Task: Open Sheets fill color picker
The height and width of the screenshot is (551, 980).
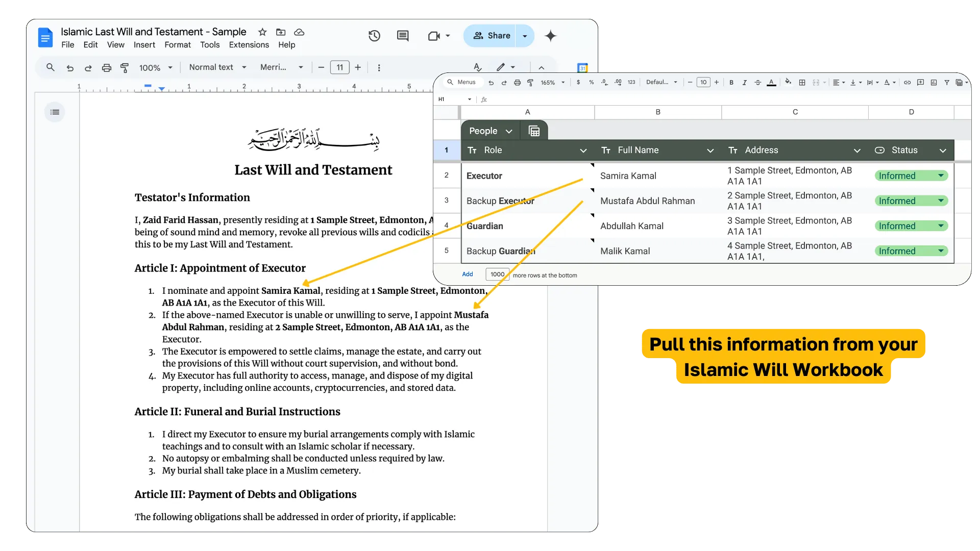Action: point(788,82)
